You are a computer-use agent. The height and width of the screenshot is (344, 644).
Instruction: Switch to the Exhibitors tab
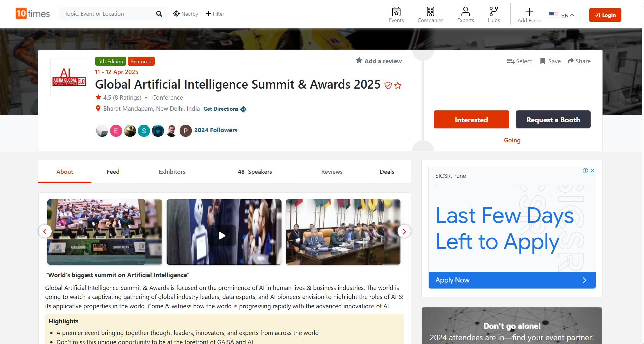[172, 172]
